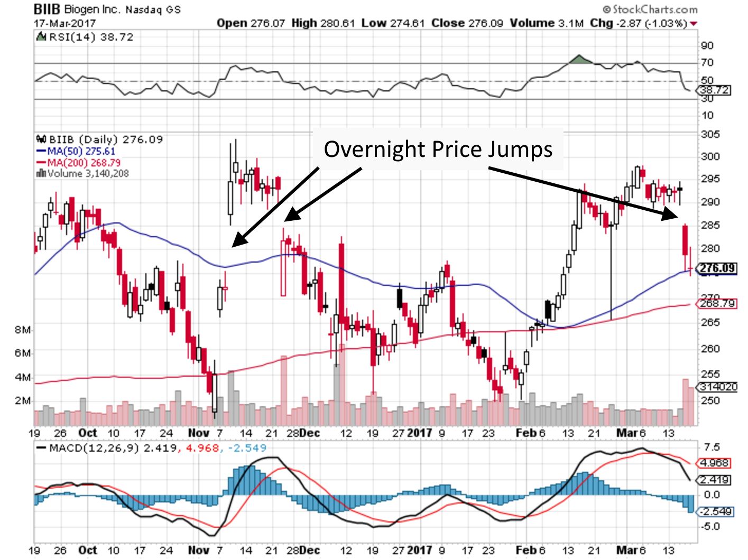The image size is (748, 560).
Task: Click the -5.0 MACD axis label
Action: coord(710,527)
